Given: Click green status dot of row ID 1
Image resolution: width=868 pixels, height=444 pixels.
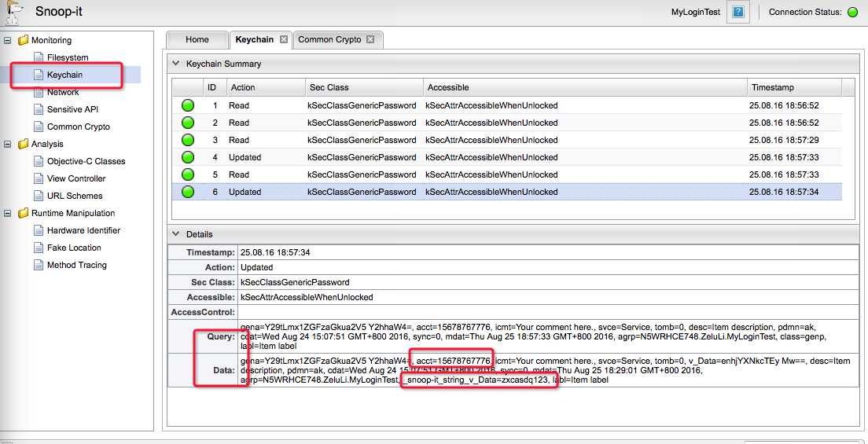Looking at the screenshot, I should 188,105.
